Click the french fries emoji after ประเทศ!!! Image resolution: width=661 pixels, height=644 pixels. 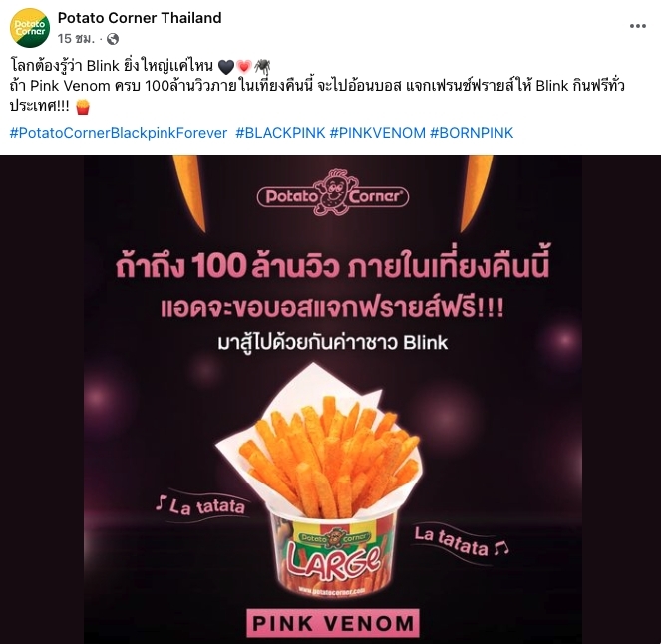click(83, 107)
